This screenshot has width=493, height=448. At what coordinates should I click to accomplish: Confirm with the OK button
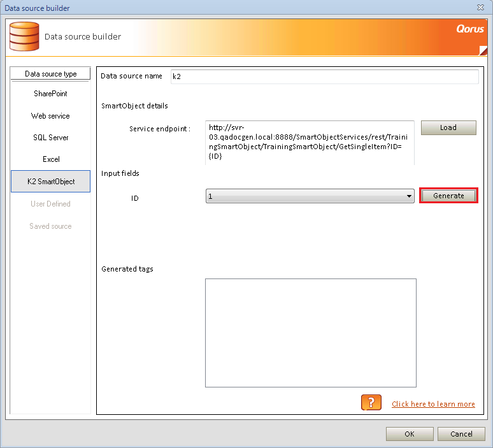(410, 434)
